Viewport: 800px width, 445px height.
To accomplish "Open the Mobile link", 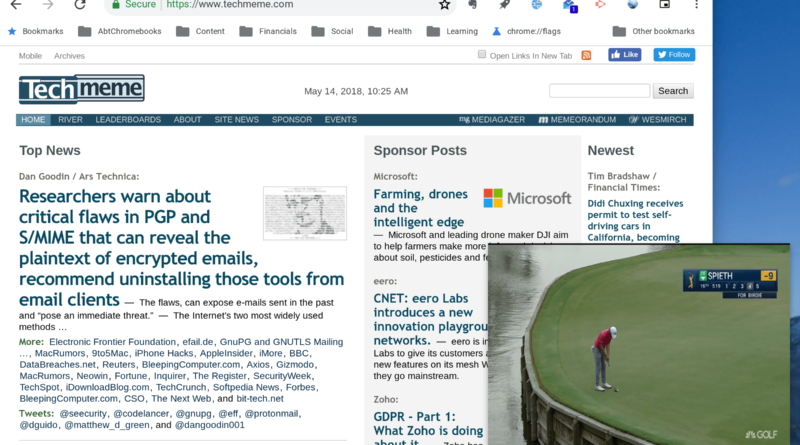I will [30, 56].
